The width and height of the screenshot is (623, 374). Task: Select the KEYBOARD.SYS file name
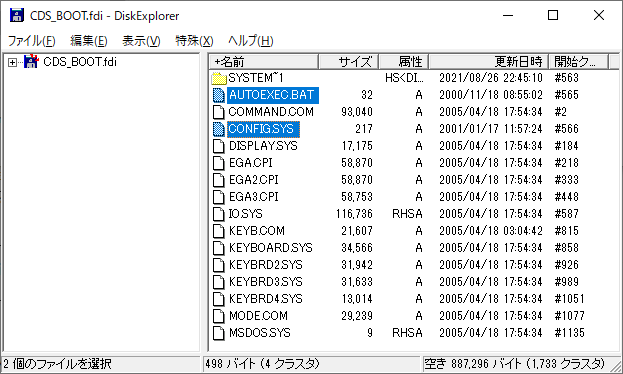click(x=271, y=248)
